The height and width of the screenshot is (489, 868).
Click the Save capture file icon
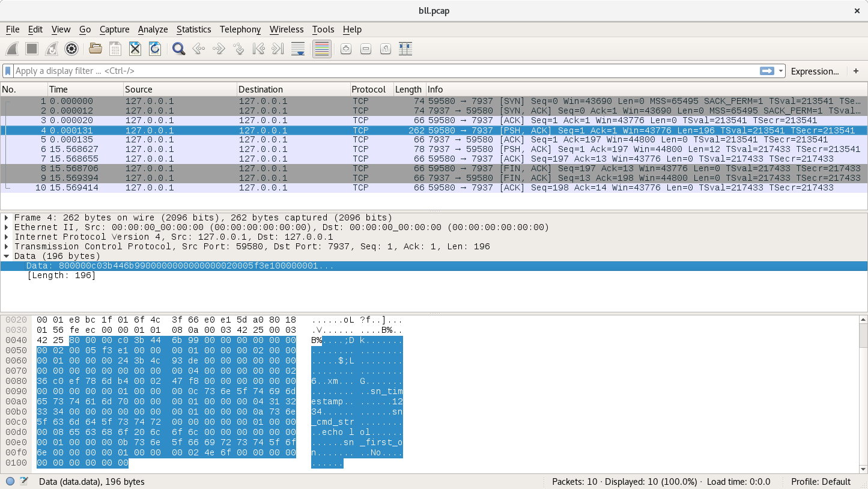click(x=115, y=49)
